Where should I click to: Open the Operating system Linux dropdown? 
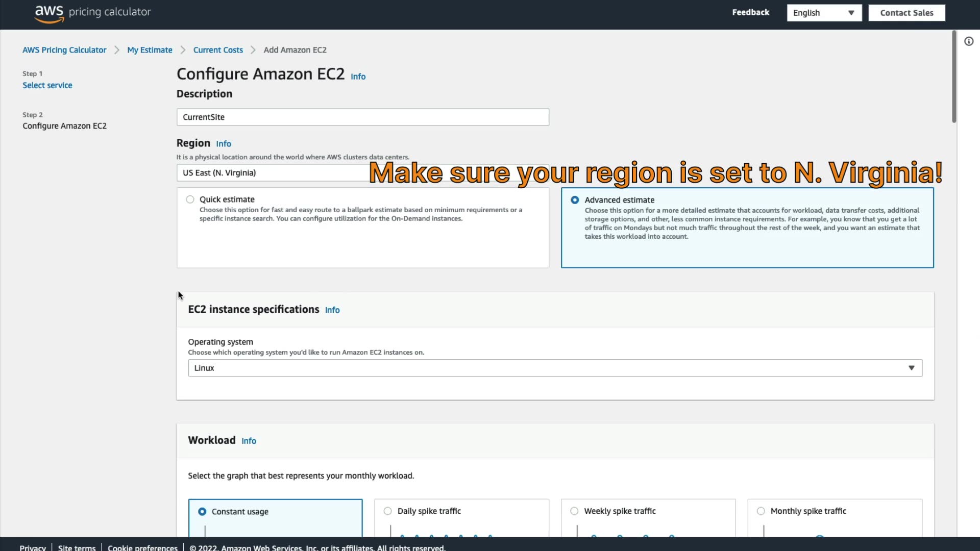(x=554, y=368)
